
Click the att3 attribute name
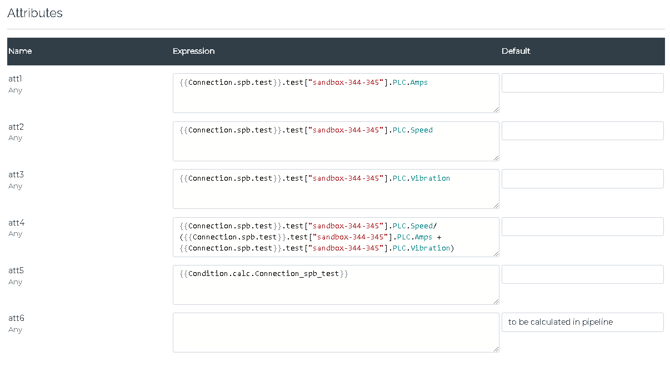coord(16,174)
